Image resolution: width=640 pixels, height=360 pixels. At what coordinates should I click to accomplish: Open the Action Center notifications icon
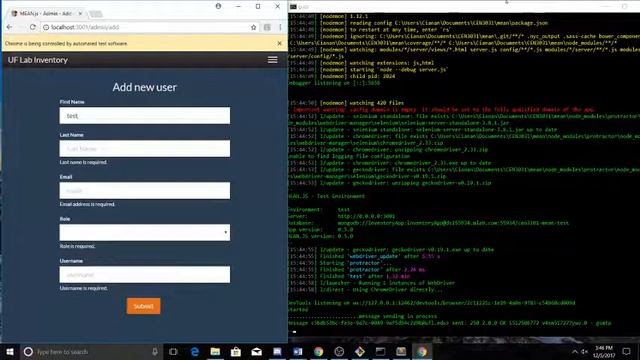point(627,351)
